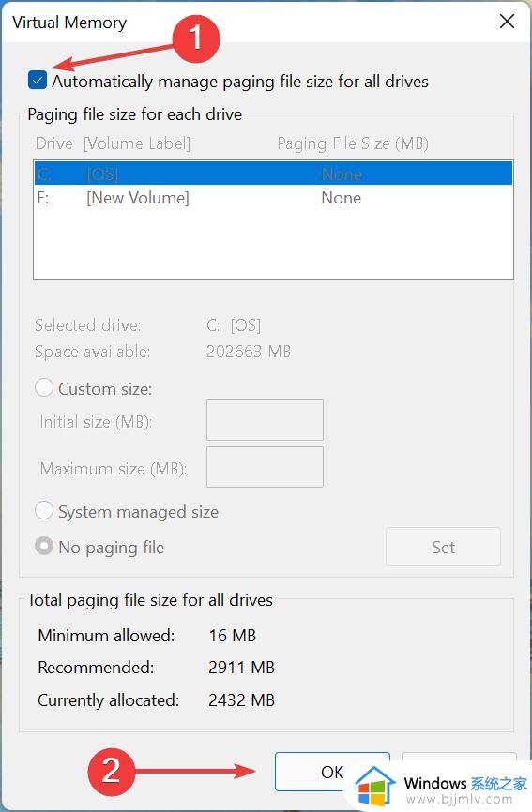This screenshot has height=812, width=532.
Task: Click the Maximum size (MB) field
Action: tap(265, 467)
